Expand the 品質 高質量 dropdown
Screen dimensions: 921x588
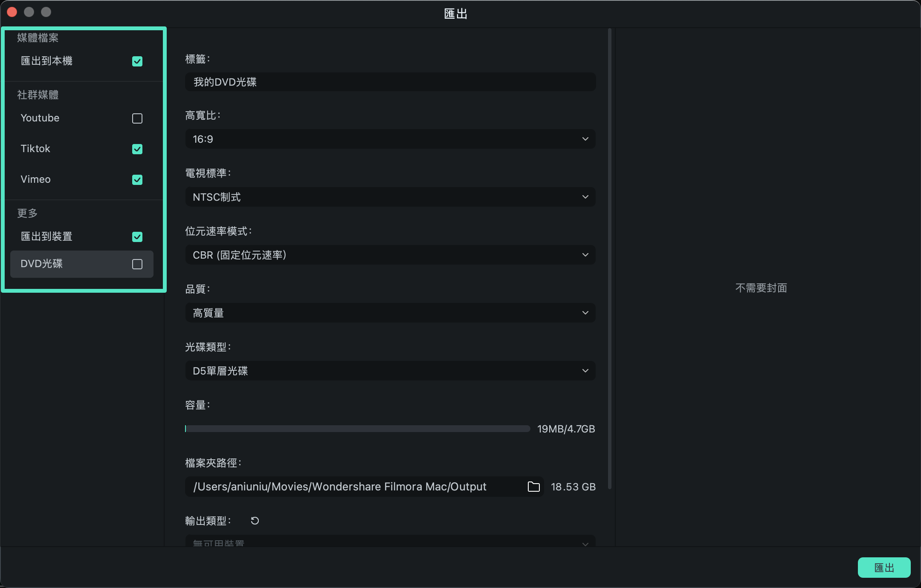390,313
